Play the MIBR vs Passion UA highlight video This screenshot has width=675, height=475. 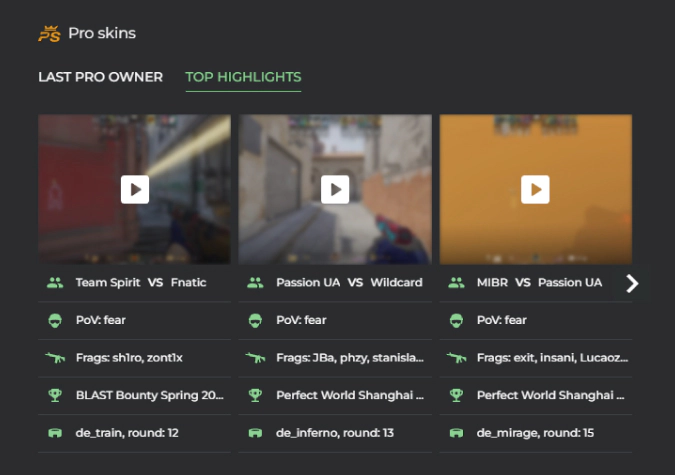coord(535,189)
